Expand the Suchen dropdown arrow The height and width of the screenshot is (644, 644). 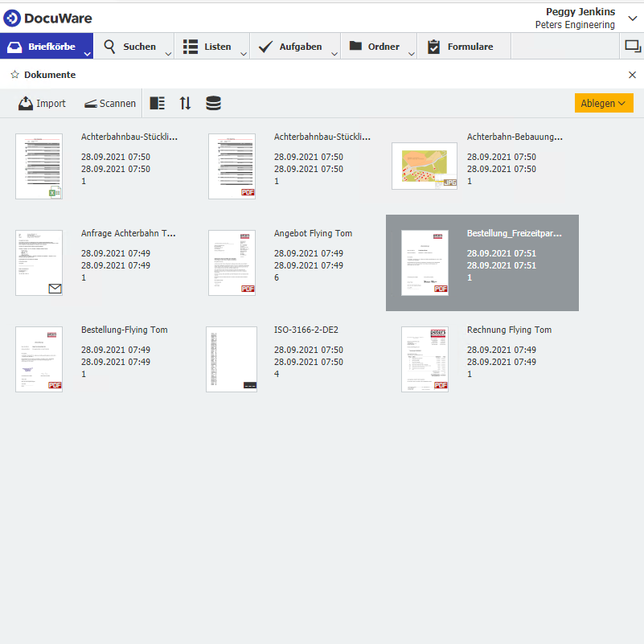[x=168, y=54]
